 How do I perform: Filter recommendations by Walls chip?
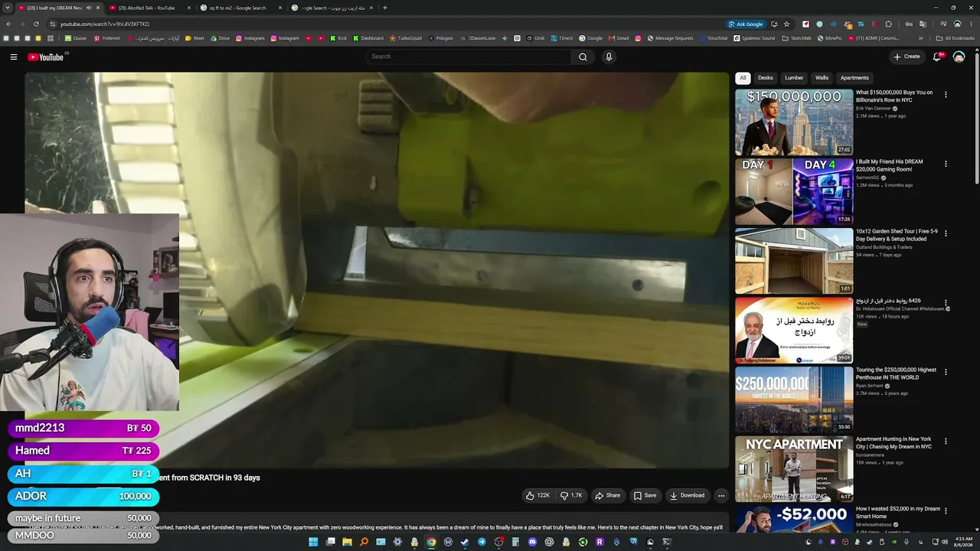point(822,77)
